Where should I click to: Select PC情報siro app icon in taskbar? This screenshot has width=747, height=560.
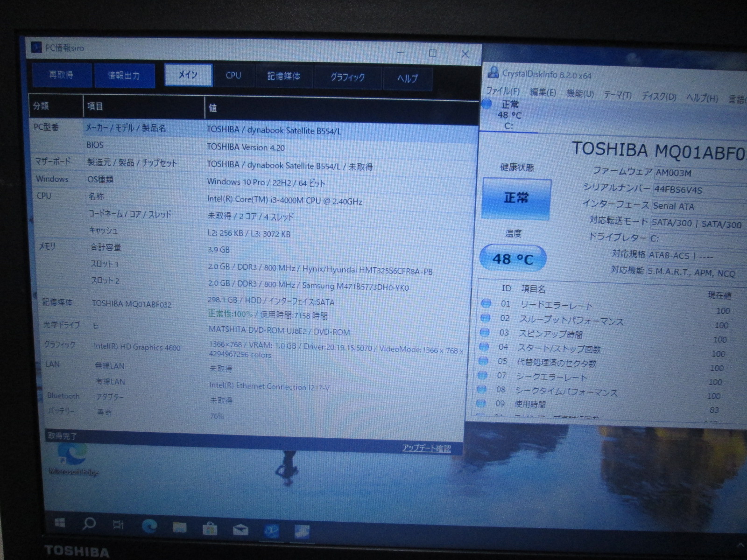271,531
